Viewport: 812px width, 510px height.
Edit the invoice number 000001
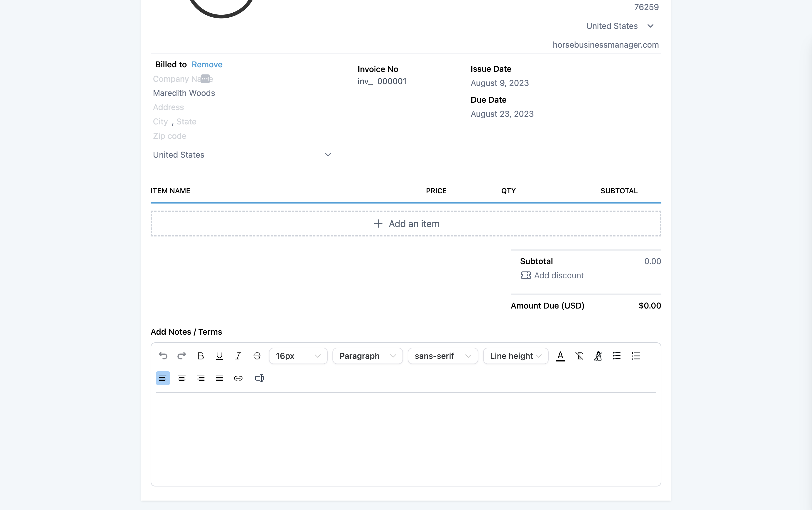click(x=392, y=81)
